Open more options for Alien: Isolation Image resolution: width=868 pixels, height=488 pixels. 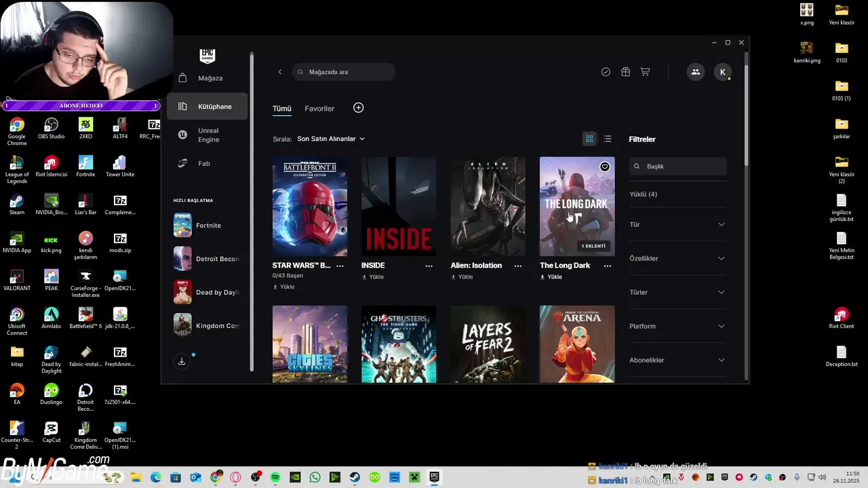pos(518,266)
